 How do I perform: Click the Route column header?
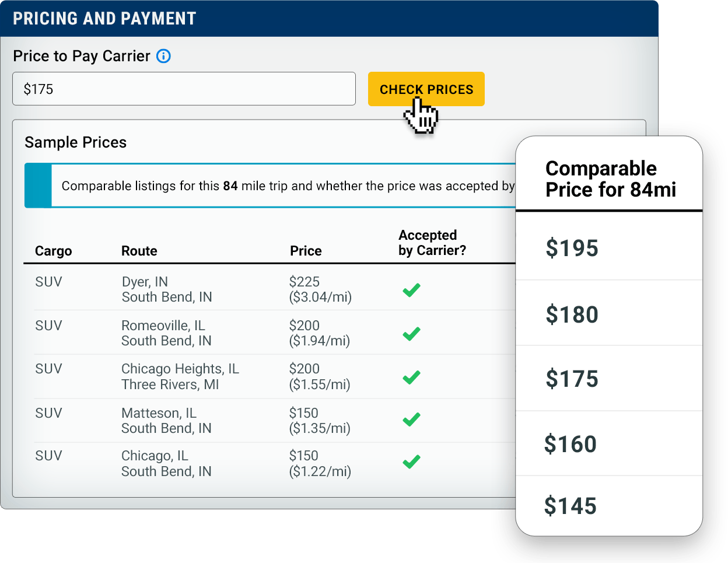tap(139, 251)
